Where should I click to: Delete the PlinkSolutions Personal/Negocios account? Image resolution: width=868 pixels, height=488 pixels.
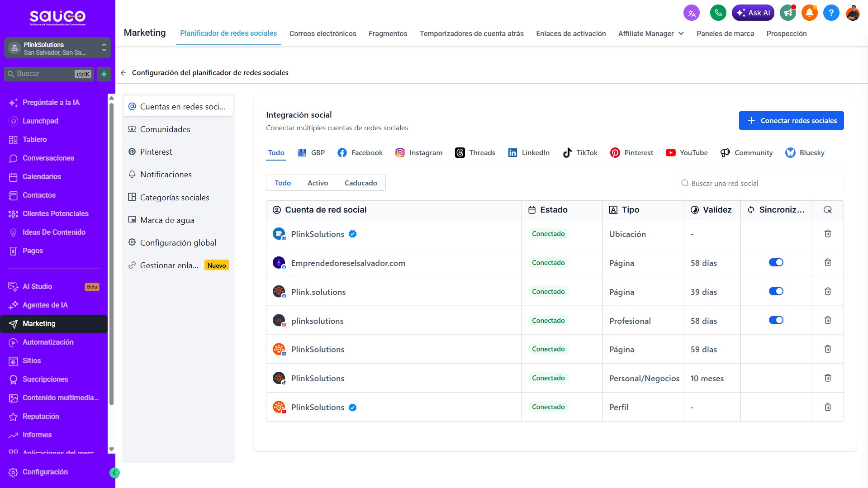[x=828, y=378]
